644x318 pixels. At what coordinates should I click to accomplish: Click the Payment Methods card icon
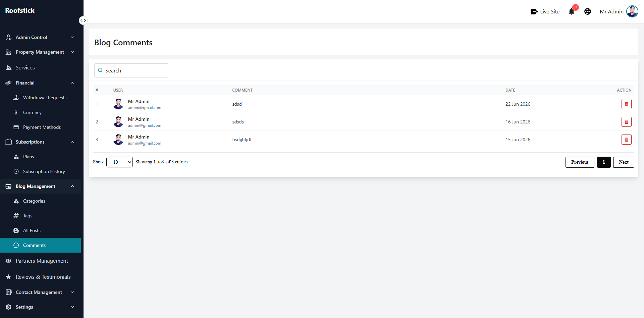[x=16, y=127]
